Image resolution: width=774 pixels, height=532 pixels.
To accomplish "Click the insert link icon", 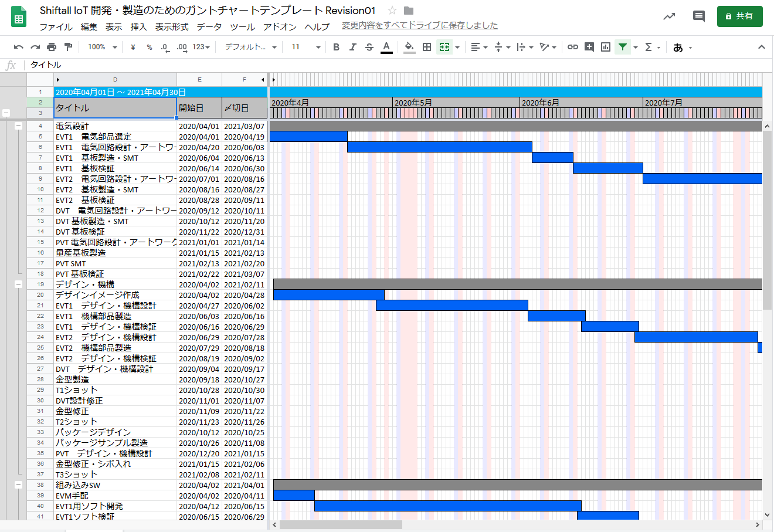I will click(573, 47).
